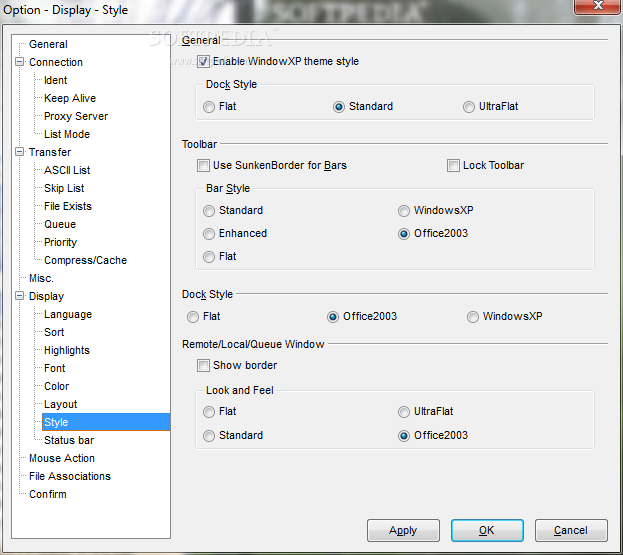The image size is (623, 555).
Task: Open Skip List settings
Action: (x=64, y=188)
